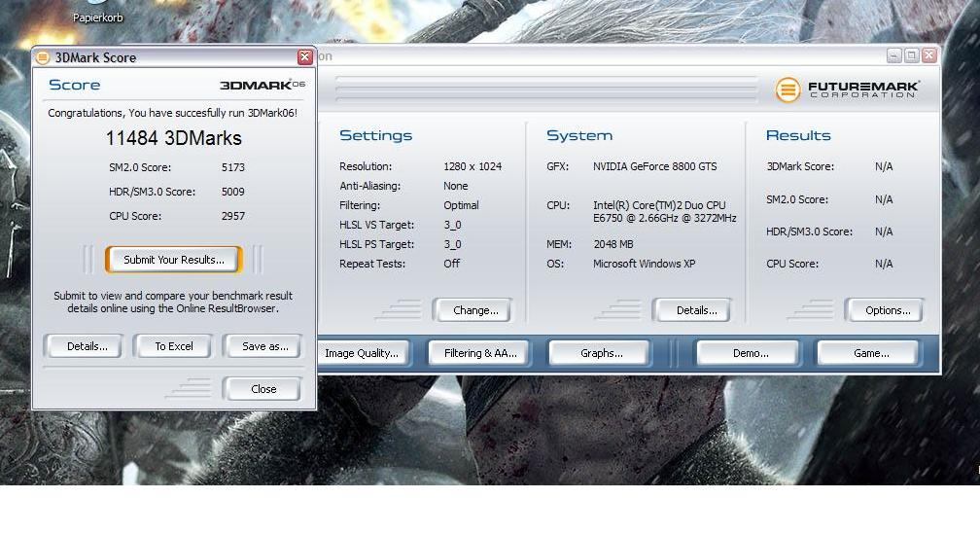The image size is (980, 534).
Task: Click Anti-Aliasing value None
Action: pyautogui.click(x=456, y=187)
